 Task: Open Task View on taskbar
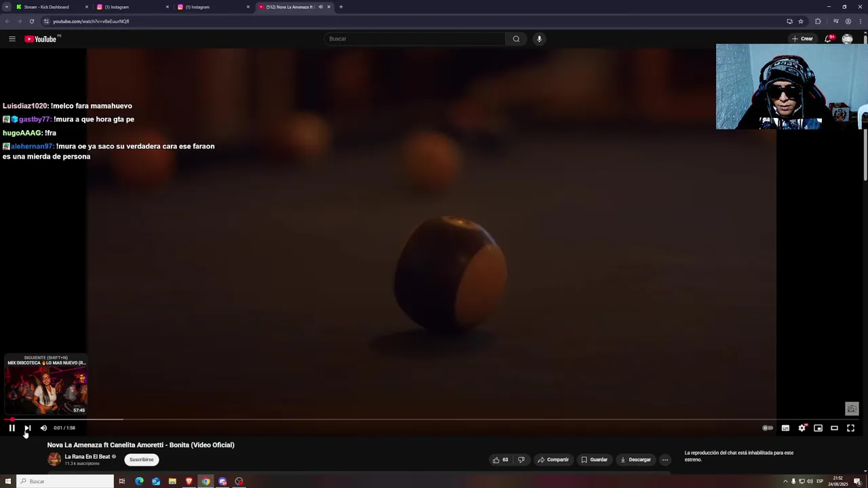click(x=122, y=481)
